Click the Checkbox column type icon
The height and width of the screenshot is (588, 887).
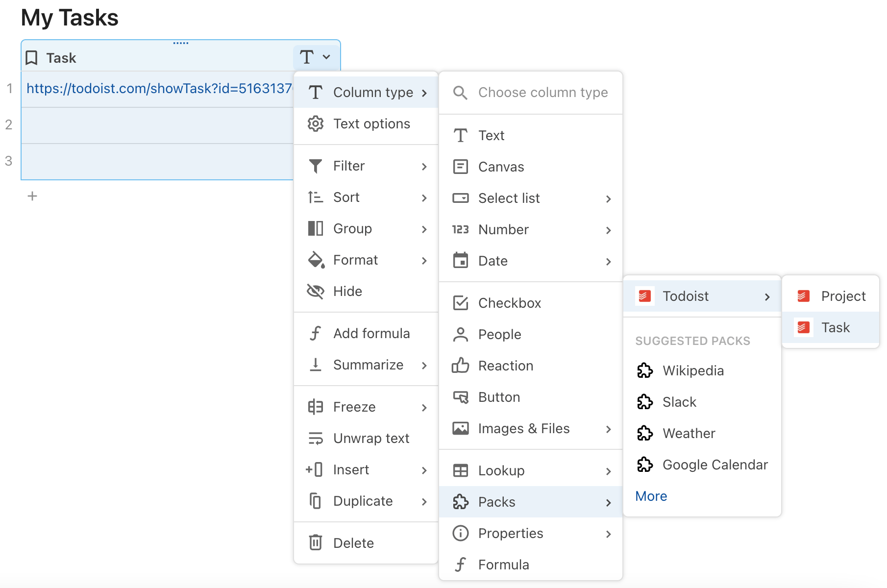tap(461, 303)
